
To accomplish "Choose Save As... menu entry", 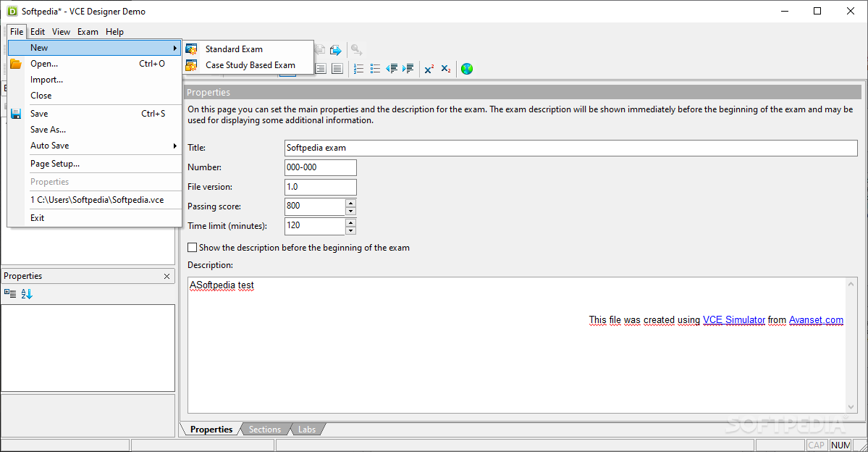I will pyautogui.click(x=96, y=130).
